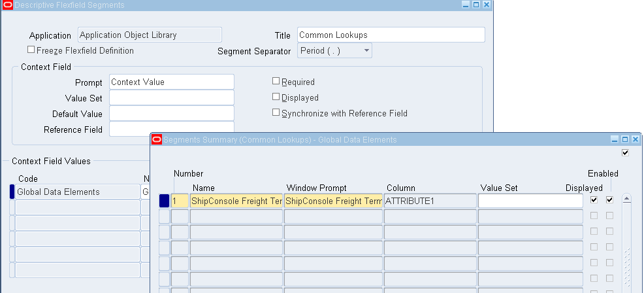Click the Title field Common Lookups

coord(391,35)
